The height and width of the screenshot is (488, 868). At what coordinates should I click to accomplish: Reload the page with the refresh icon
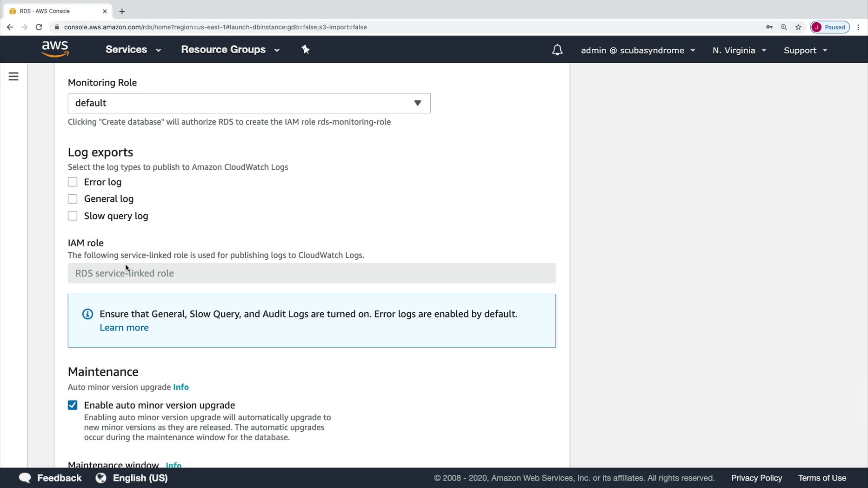tap(39, 27)
